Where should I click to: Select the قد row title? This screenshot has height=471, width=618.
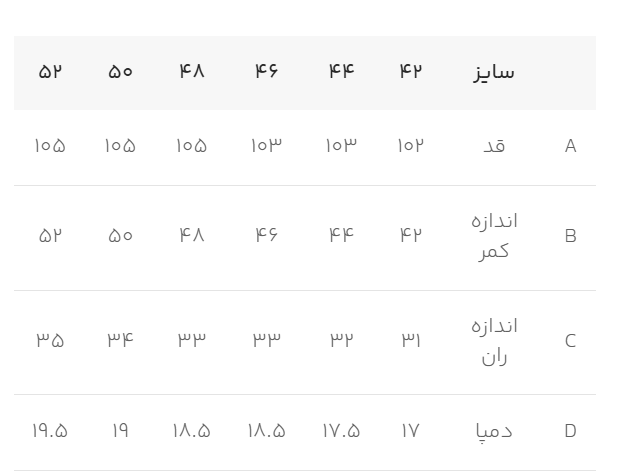(494, 146)
